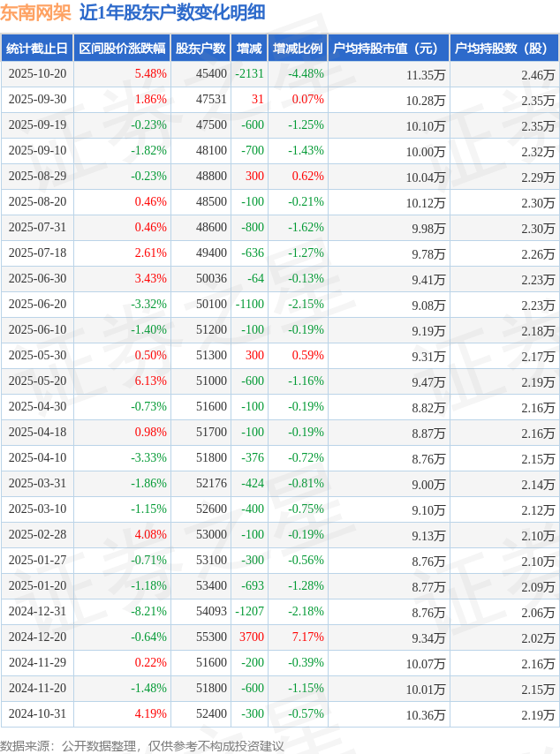The width and height of the screenshot is (560, 754).
Task: Click the 11.35万 per-holder market value
Action: click(x=426, y=75)
